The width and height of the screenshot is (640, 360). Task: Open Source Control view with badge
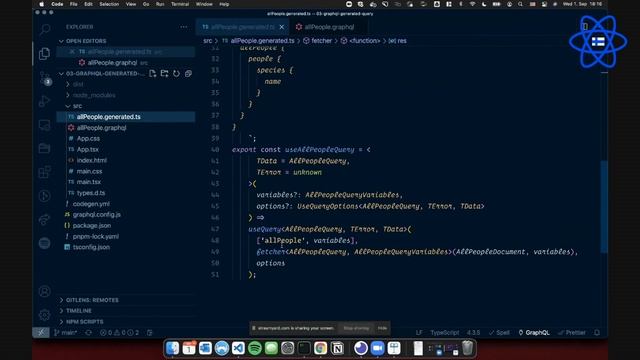(x=44, y=78)
